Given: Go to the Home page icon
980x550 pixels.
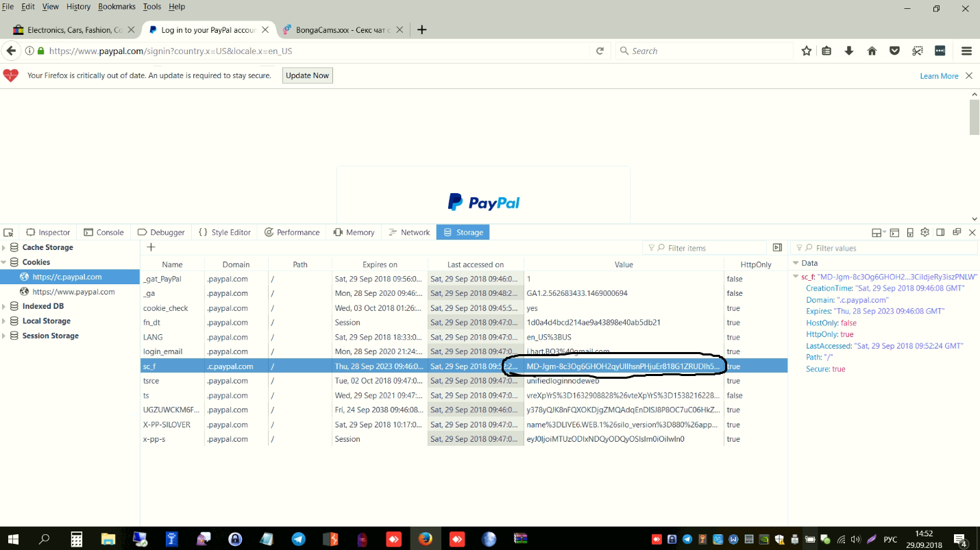Looking at the screenshot, I should tap(872, 51).
